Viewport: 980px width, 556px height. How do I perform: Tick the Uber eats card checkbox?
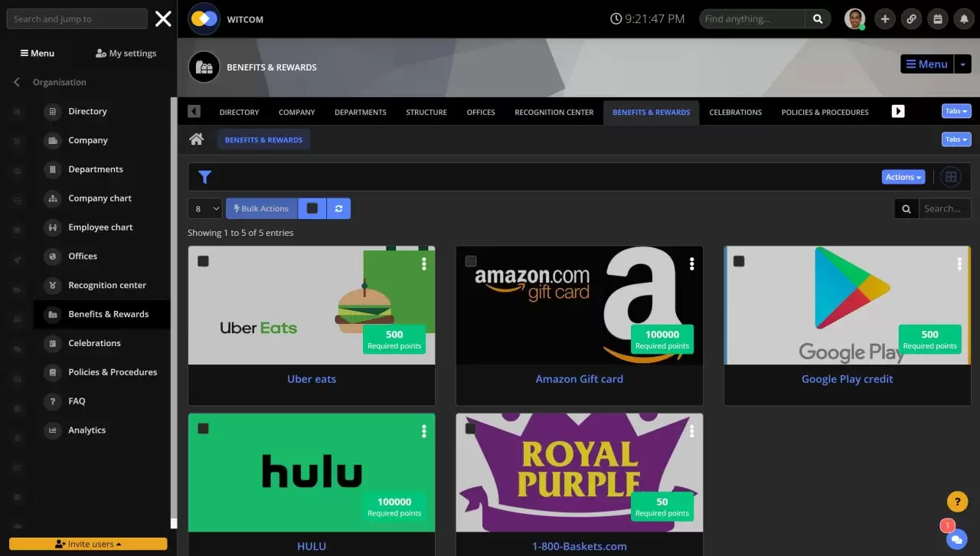point(203,261)
